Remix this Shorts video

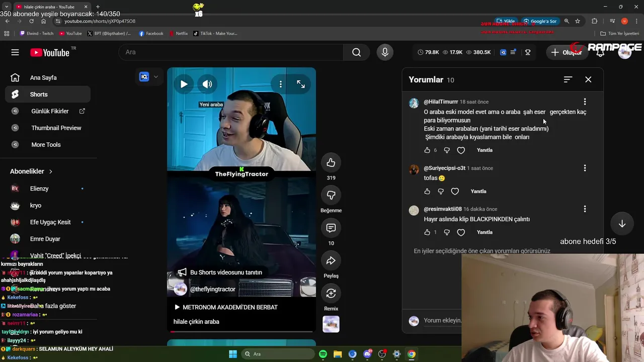[331, 293]
